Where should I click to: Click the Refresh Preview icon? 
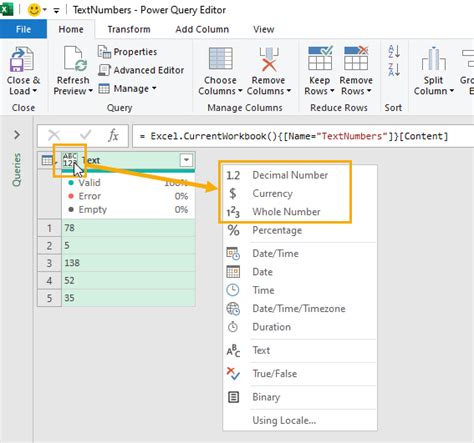[75, 59]
